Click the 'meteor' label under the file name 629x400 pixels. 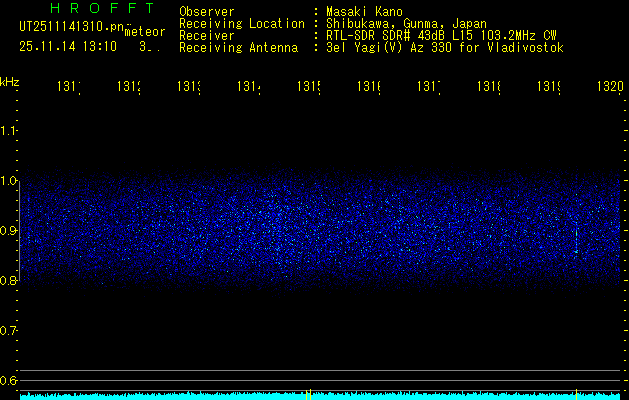(145, 32)
